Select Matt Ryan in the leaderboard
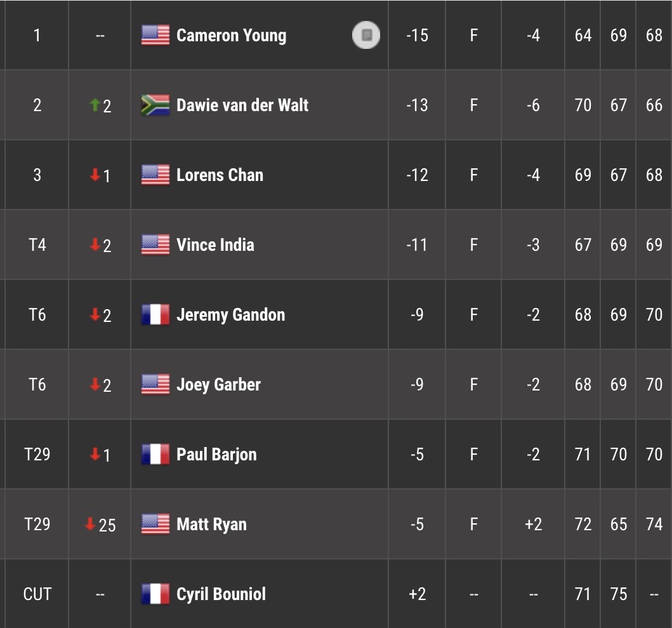Image resolution: width=672 pixels, height=628 pixels. [211, 524]
